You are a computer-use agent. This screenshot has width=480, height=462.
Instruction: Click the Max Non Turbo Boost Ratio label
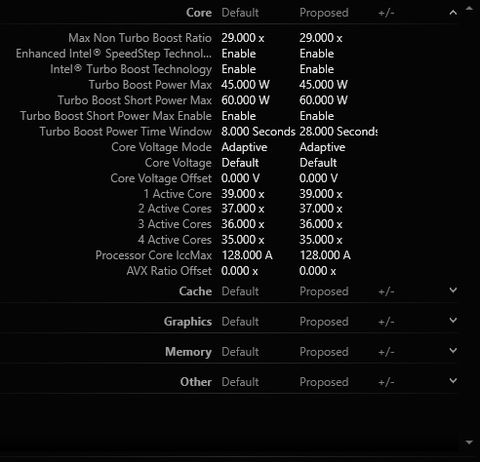point(140,38)
